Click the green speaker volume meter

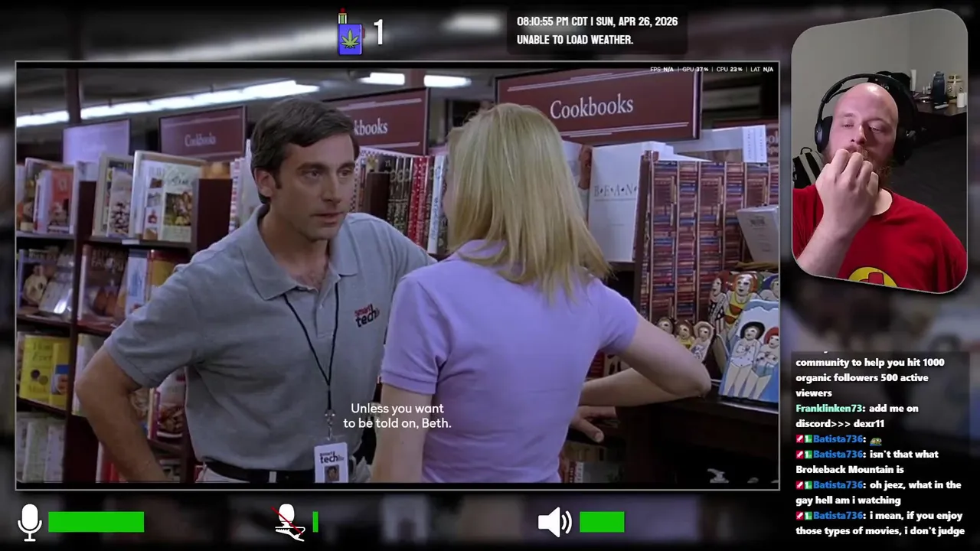[602, 522]
